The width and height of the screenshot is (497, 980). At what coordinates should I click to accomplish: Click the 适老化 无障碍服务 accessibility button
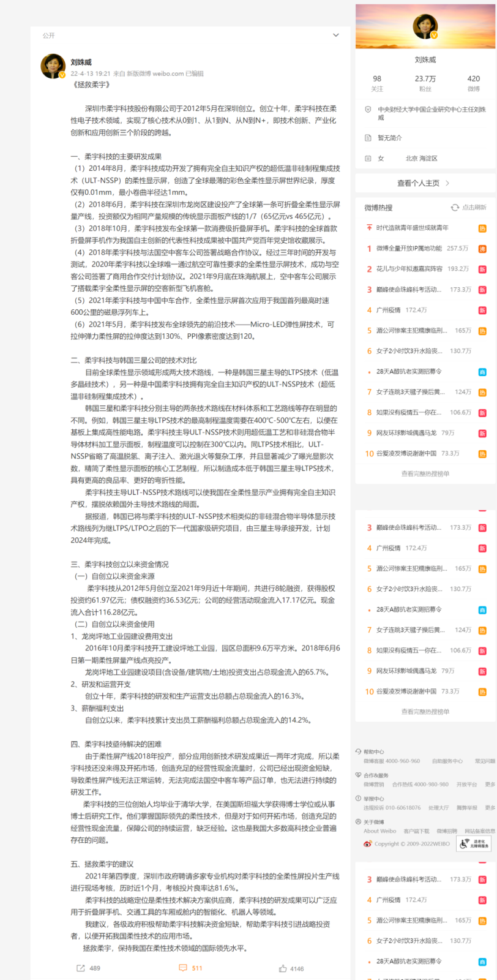475,844
